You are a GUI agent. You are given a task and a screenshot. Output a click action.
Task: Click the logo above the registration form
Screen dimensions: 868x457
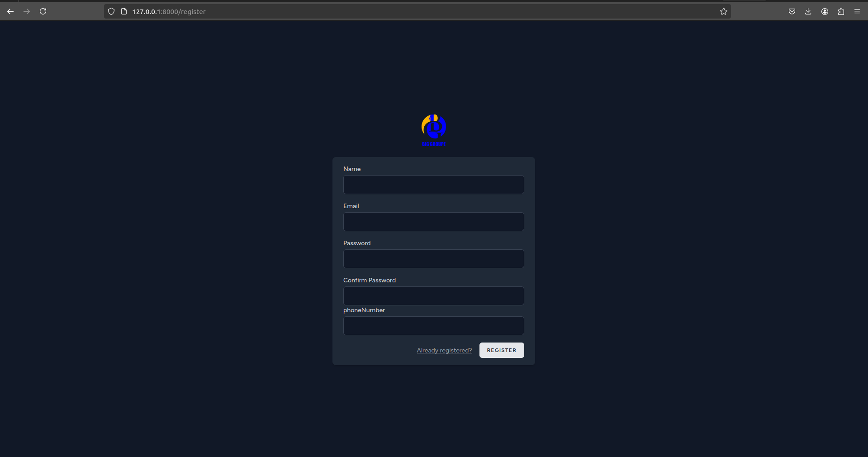pyautogui.click(x=433, y=130)
